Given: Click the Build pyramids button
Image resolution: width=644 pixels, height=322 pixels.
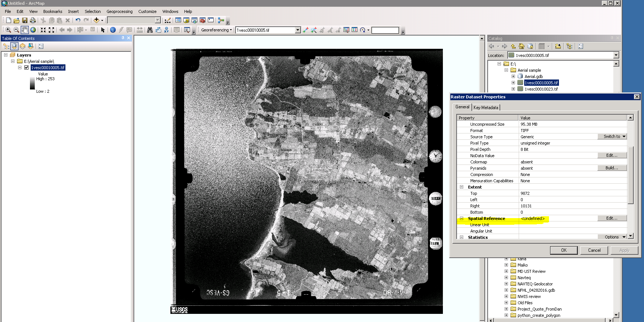Looking at the screenshot, I should [612, 168].
